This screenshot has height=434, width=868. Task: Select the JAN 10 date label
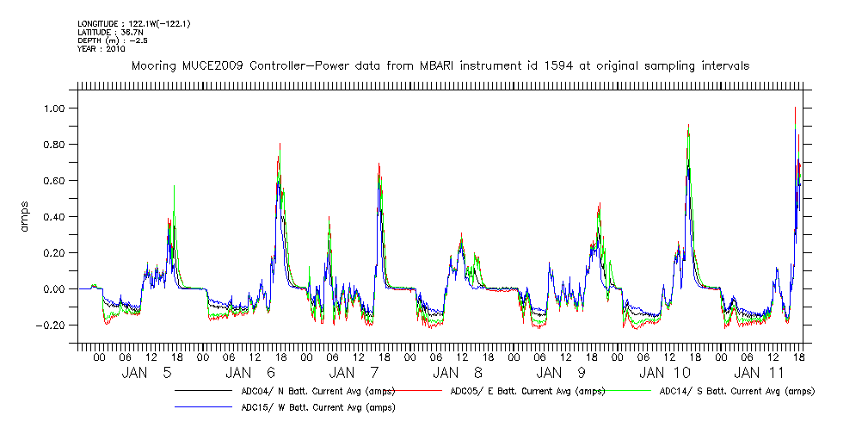pyautogui.click(x=664, y=373)
